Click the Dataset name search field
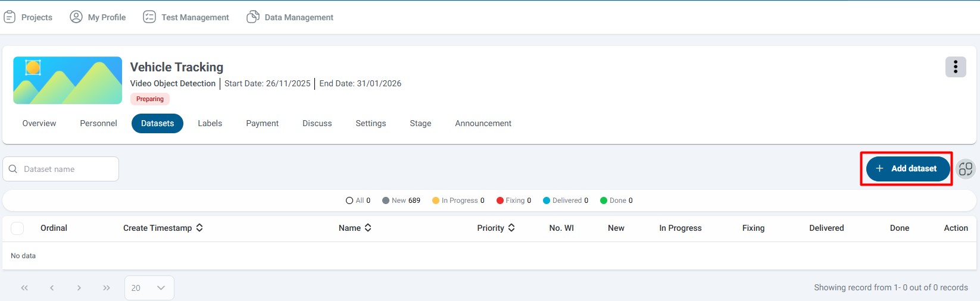The image size is (980, 301). point(65,169)
